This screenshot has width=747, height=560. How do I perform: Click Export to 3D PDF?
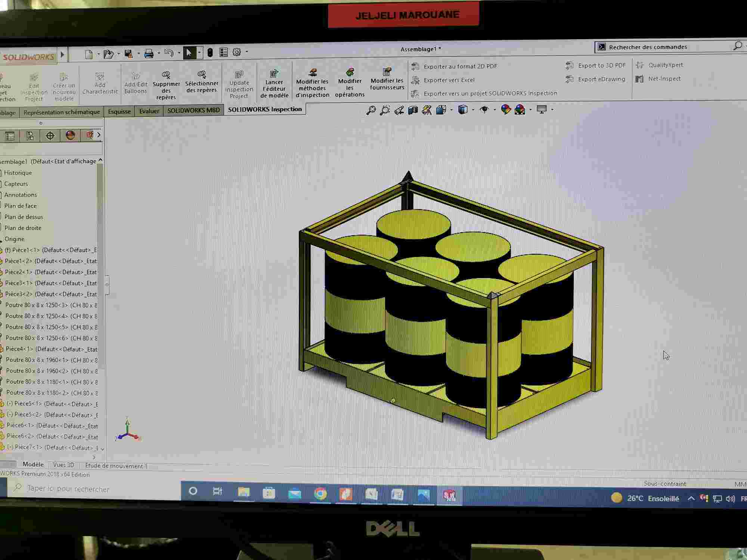click(596, 66)
